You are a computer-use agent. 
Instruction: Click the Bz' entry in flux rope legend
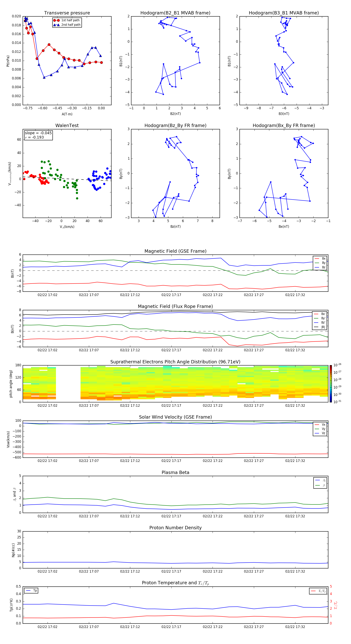tap(320, 323)
